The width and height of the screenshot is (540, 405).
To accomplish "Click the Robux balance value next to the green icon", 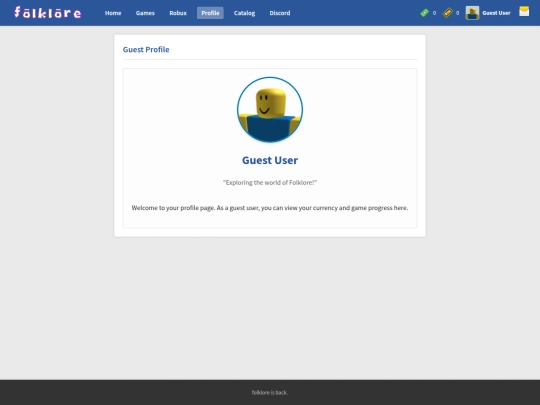I will pos(434,13).
